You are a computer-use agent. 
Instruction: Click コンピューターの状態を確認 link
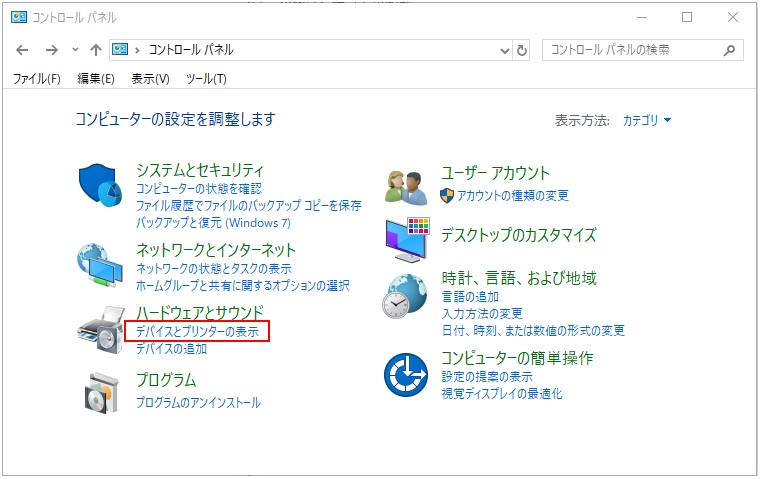[199, 188]
